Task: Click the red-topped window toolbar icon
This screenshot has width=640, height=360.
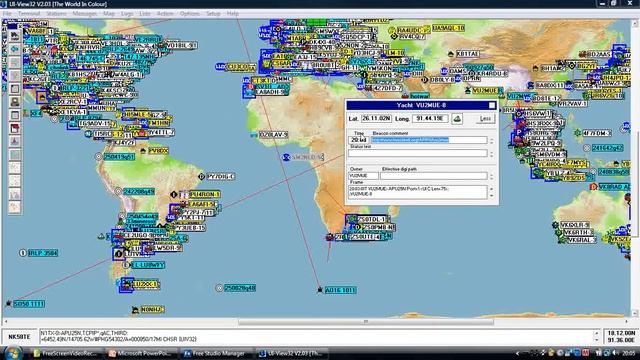Action: point(15,128)
